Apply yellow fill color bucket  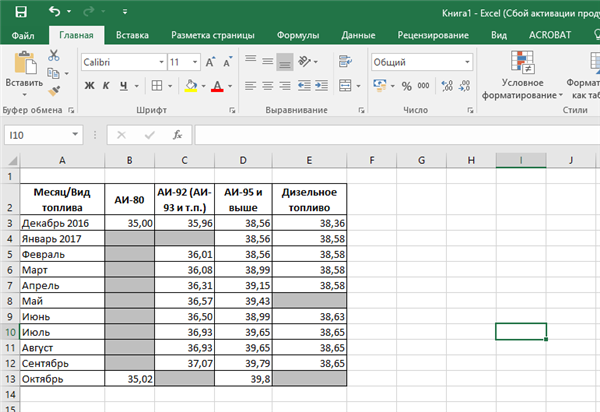tap(191, 86)
